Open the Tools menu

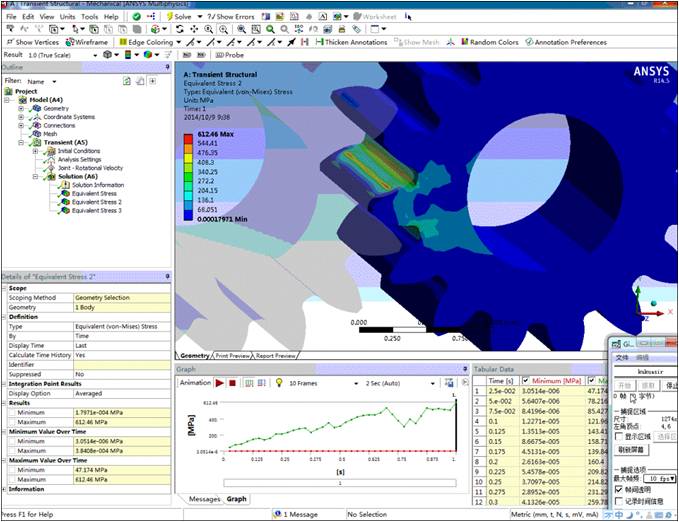click(89, 17)
